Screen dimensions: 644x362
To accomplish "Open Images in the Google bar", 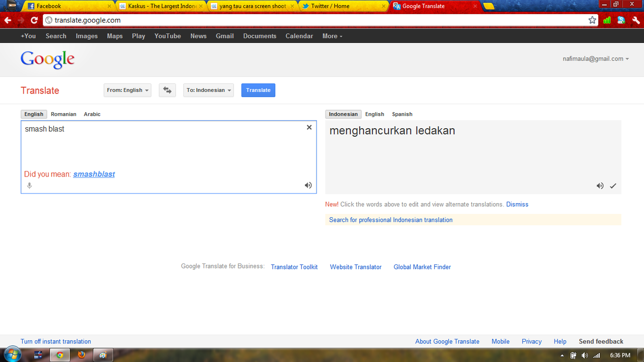I will point(87,36).
